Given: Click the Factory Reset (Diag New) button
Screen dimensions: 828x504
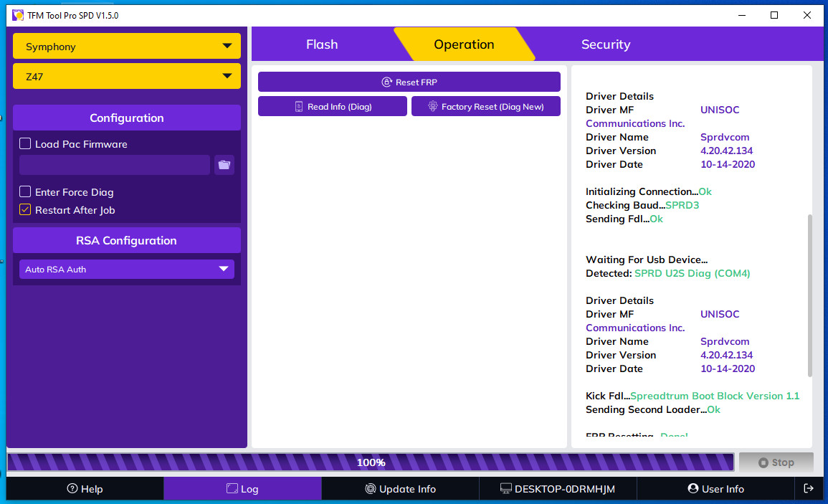Looking at the screenshot, I should 485,107.
